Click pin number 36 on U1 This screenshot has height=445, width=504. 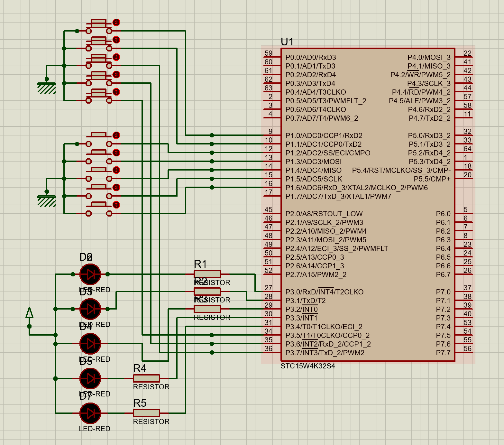tap(268, 348)
